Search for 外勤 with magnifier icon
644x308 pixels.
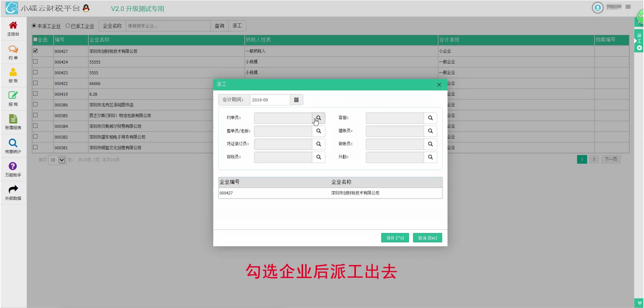[x=430, y=157]
